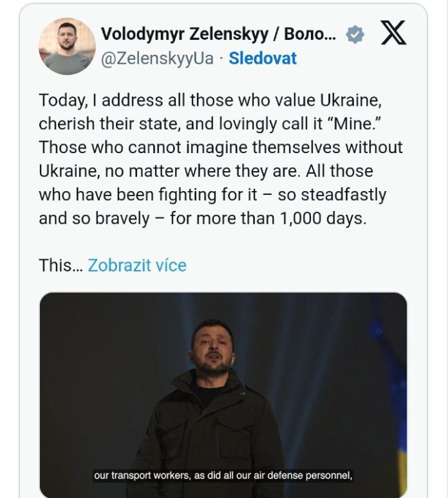Expand tweet with Zobrazit více

(137, 265)
